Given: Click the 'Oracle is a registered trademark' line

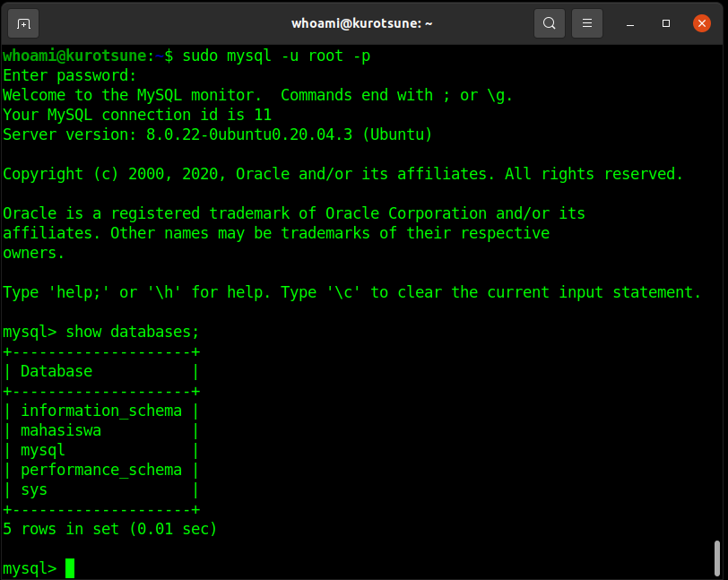Looking at the screenshot, I should pos(294,213).
